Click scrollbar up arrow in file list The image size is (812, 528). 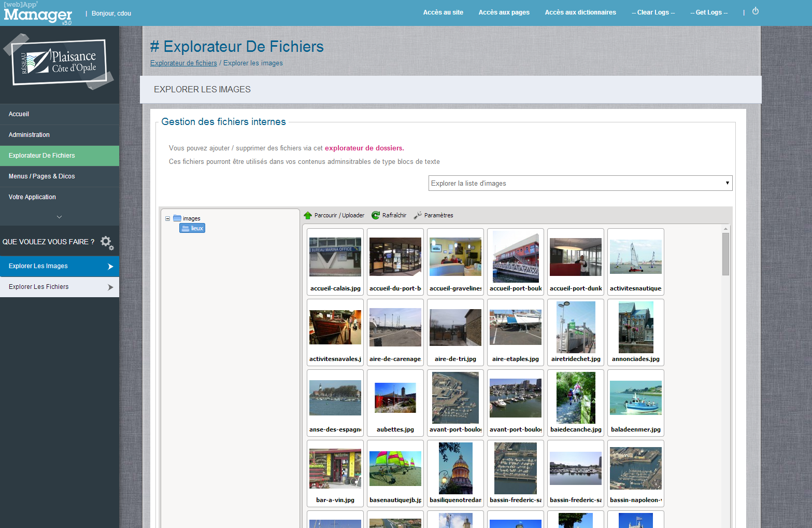pyautogui.click(x=725, y=229)
